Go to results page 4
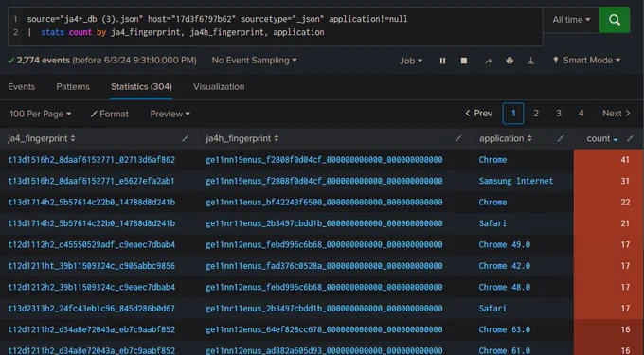Viewport: 644px width, 355px height. click(x=581, y=114)
